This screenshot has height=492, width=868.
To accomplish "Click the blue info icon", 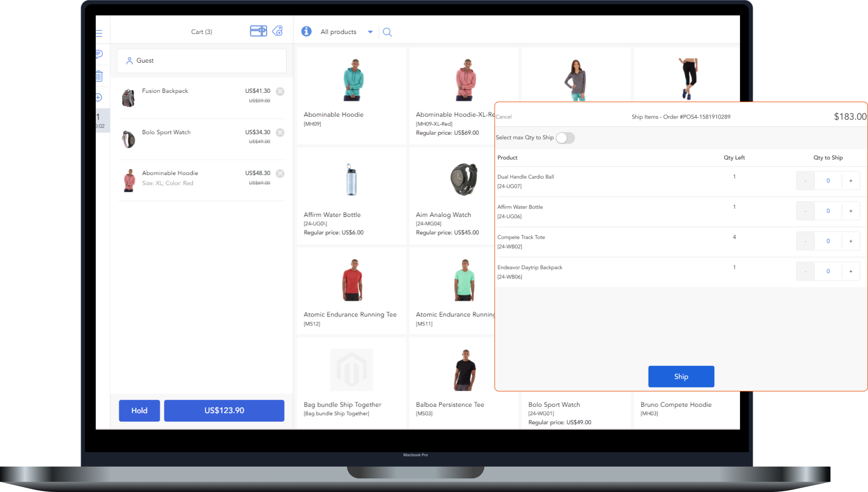I will [306, 31].
